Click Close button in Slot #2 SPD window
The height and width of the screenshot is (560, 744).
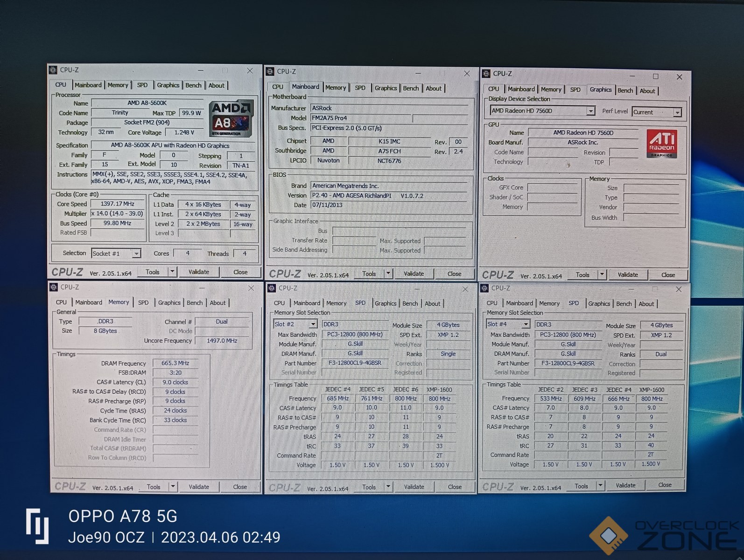[x=455, y=487]
